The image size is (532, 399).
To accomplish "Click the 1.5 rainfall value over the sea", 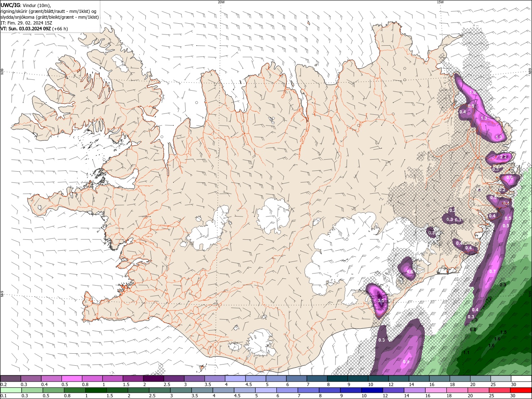I will click(x=503, y=332).
